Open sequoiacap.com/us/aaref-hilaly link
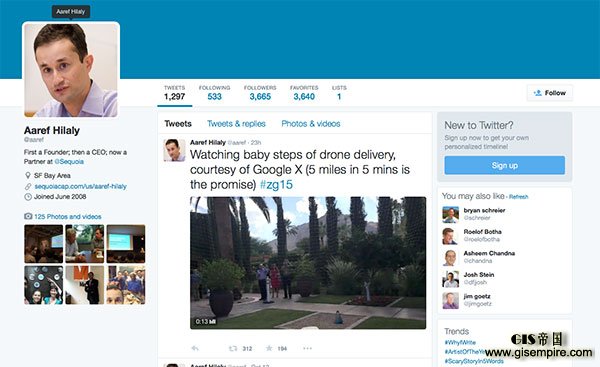The height and width of the screenshot is (367, 600). (x=80, y=186)
